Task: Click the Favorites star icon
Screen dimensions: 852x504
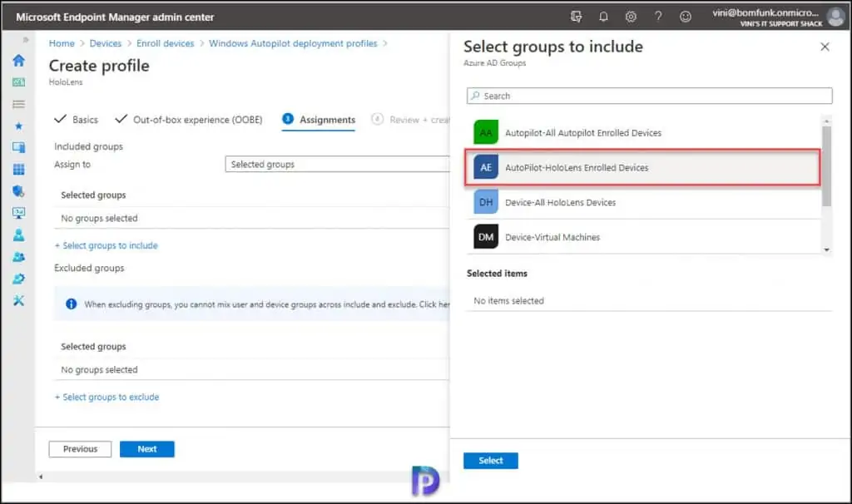Action: 18,126
